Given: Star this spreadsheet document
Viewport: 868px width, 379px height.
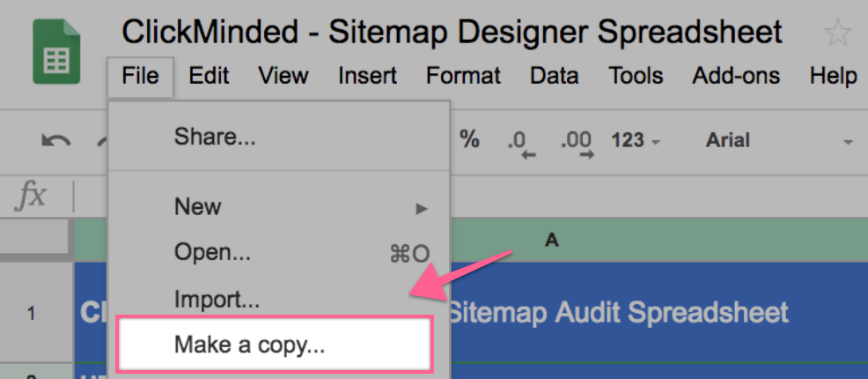Looking at the screenshot, I should 837,34.
